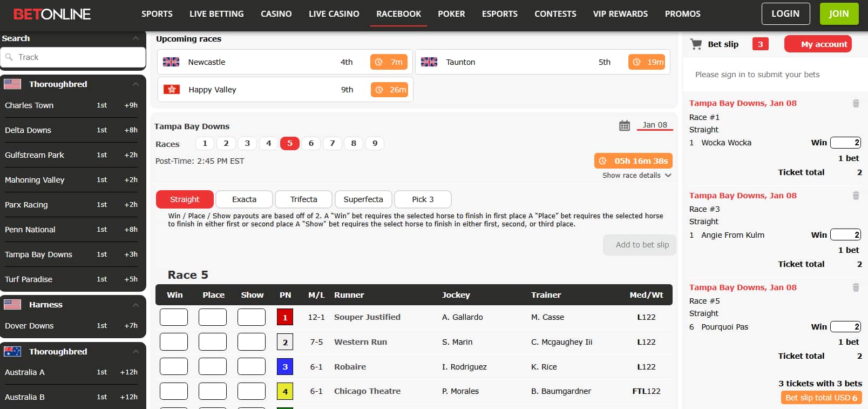The height and width of the screenshot is (409, 868).
Task: Select race number 7
Action: click(333, 143)
